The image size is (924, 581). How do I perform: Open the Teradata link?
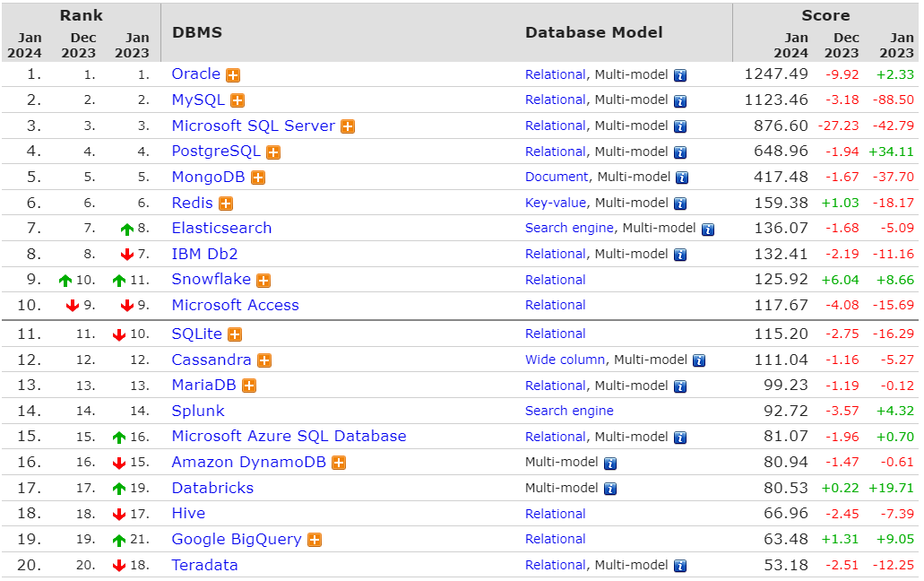tap(204, 566)
